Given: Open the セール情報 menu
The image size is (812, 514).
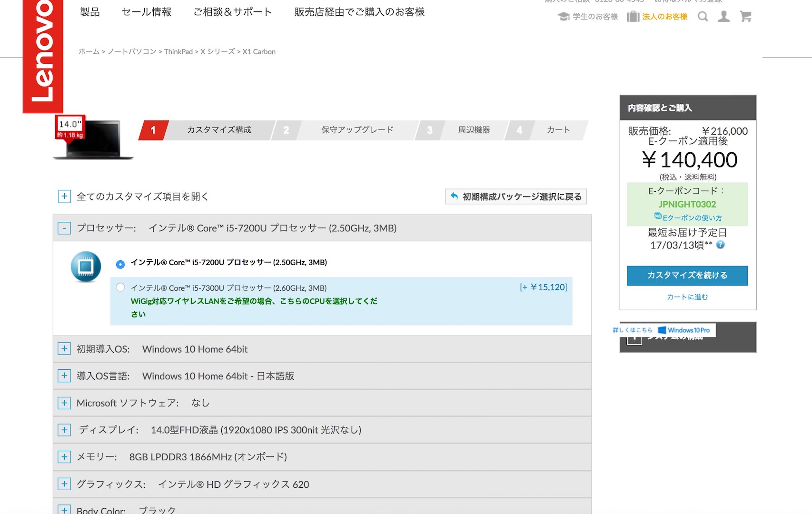Looking at the screenshot, I should click(147, 12).
